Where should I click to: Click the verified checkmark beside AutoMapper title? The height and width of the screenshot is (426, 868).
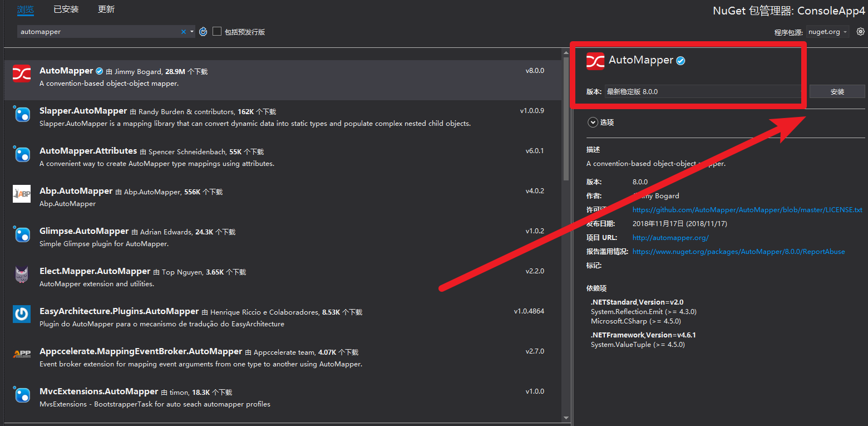click(681, 60)
